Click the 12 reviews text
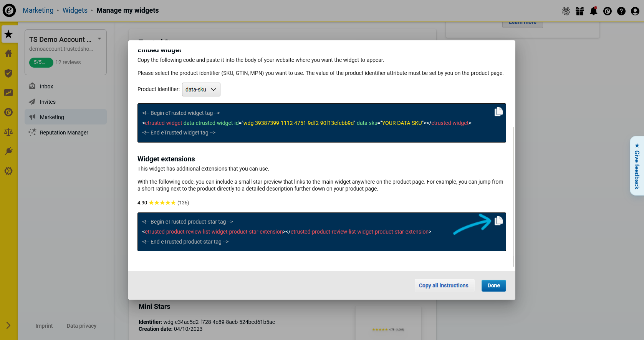Viewport: 644px width, 340px height. [68, 62]
